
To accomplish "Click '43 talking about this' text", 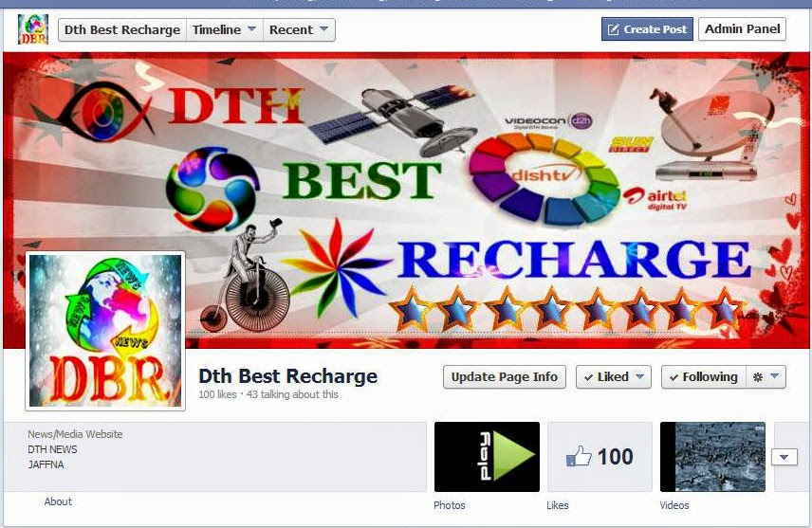I will tap(292, 394).
